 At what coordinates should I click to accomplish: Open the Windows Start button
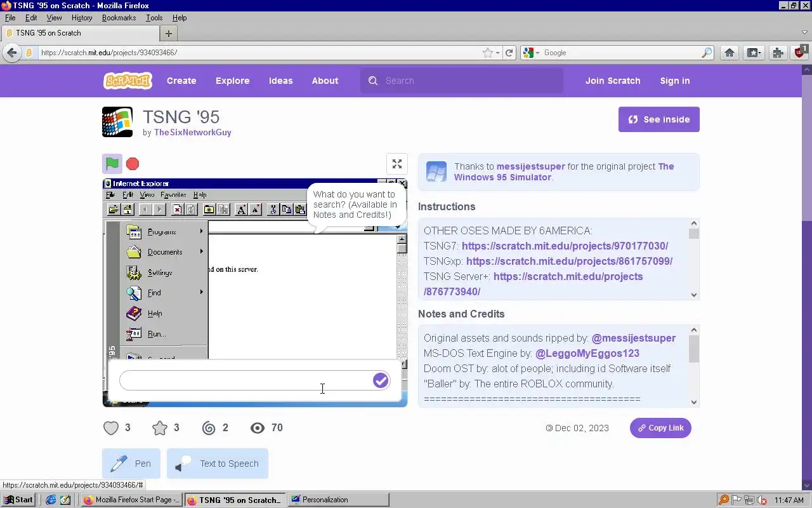pos(18,500)
